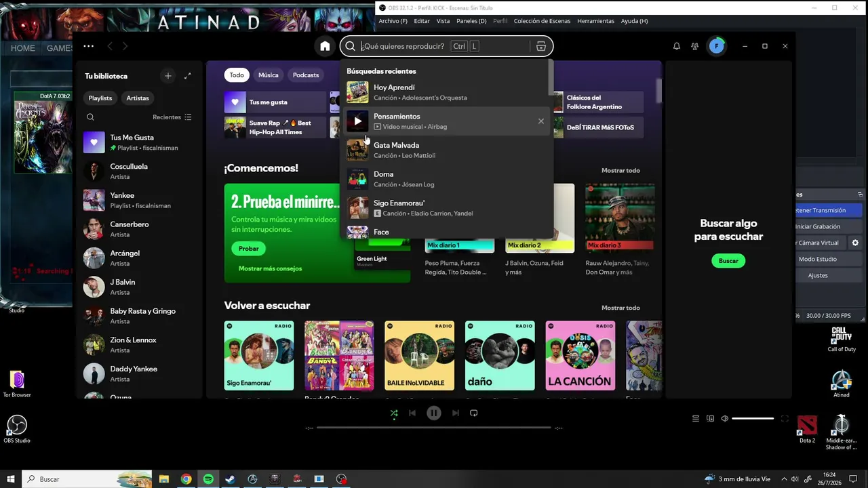Switch to the Podcasts filter
868x488 pixels.
[306, 75]
